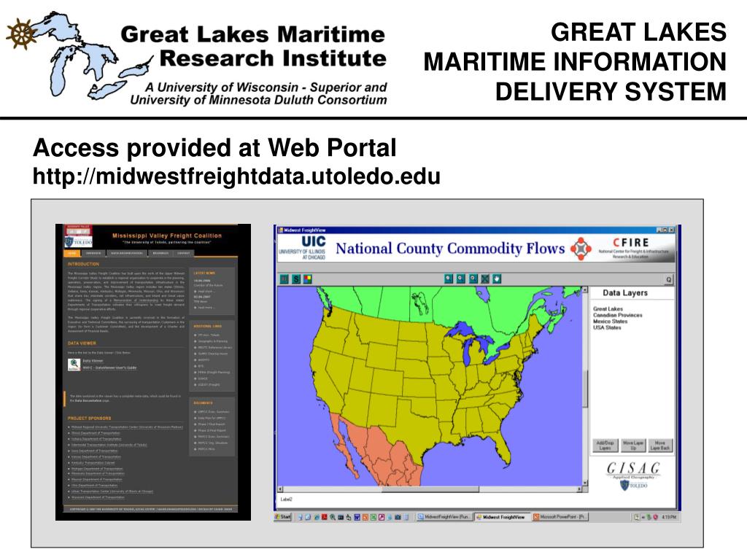The width and height of the screenshot is (747, 560).
Task: Click the table grid icon beside S
Action: tap(284, 279)
